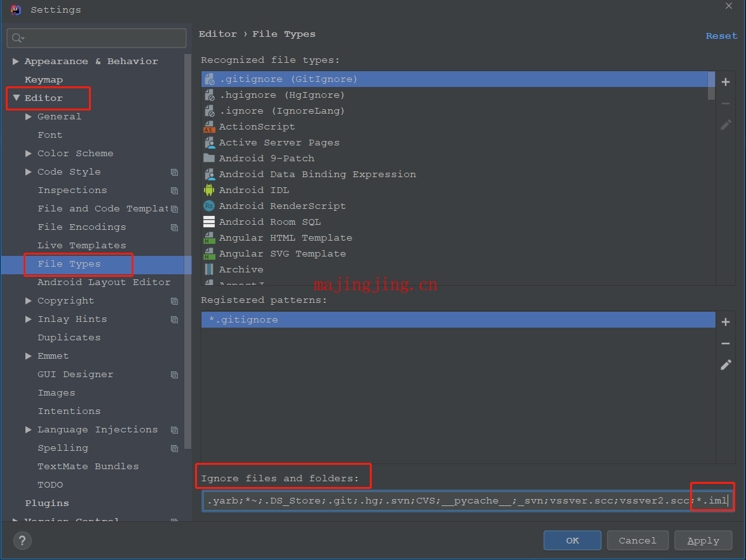Click the project-level icon beside File Encodings
The width and height of the screenshot is (746, 560).
coord(175,228)
